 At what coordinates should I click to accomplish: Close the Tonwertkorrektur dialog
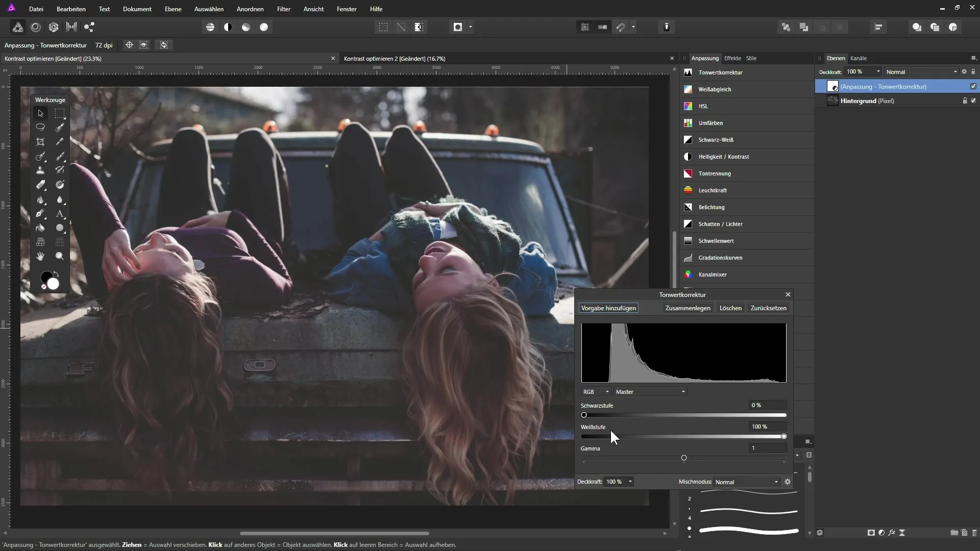point(788,294)
